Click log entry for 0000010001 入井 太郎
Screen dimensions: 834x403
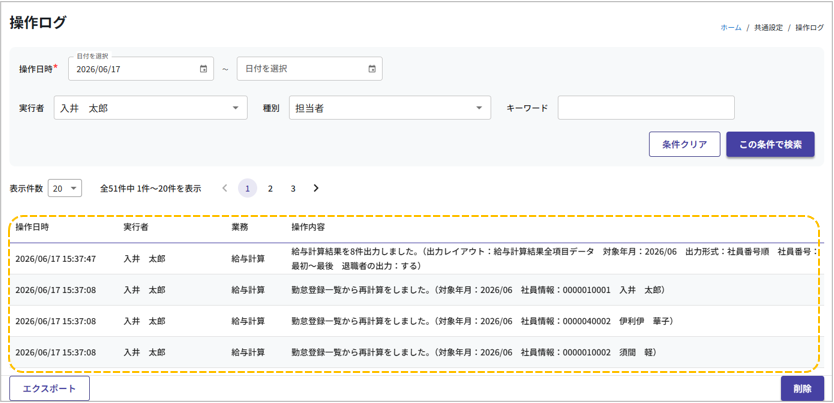click(x=478, y=290)
